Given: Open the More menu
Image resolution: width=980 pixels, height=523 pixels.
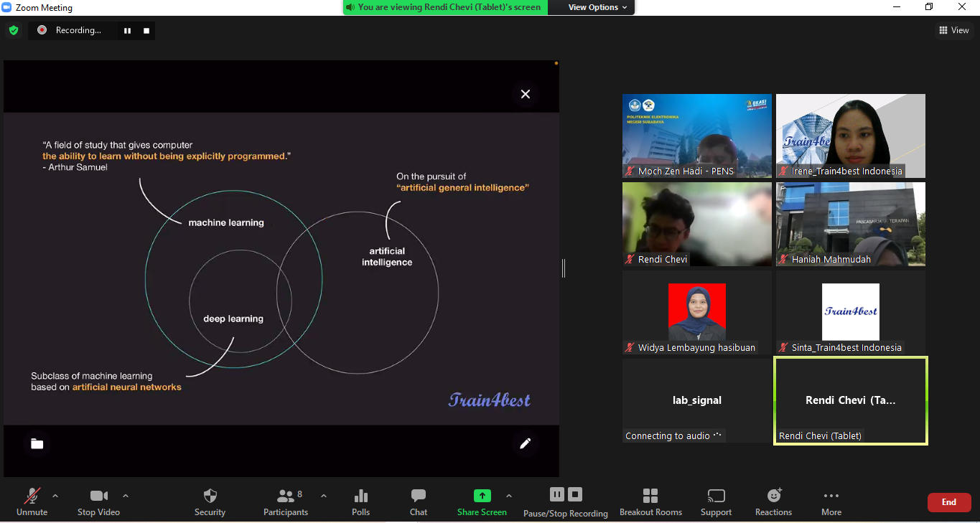Looking at the screenshot, I should coord(831,502).
